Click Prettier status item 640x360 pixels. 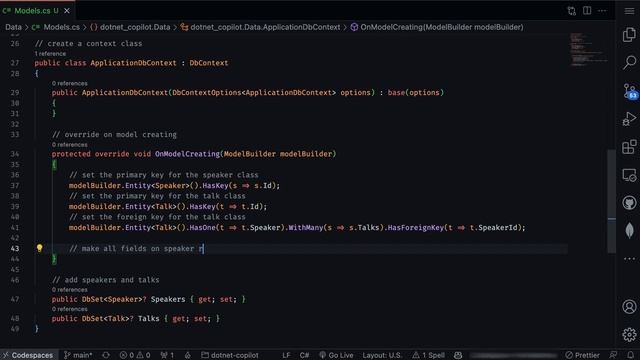(x=582, y=355)
